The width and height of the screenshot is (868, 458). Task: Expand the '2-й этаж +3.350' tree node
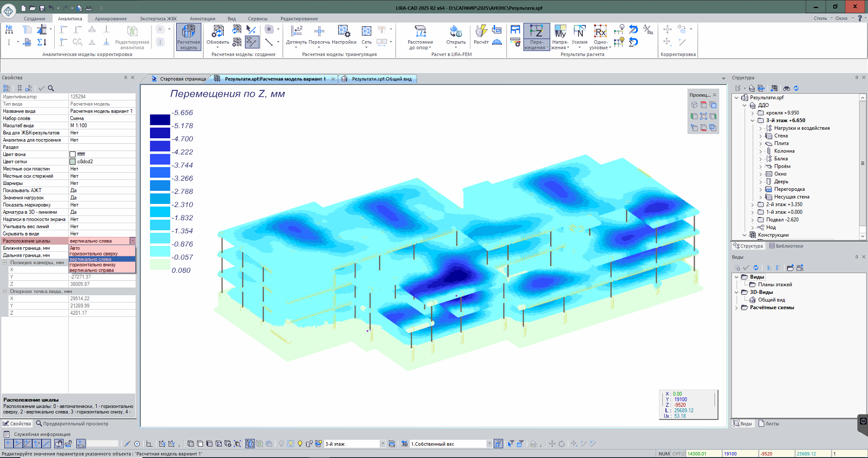point(753,205)
